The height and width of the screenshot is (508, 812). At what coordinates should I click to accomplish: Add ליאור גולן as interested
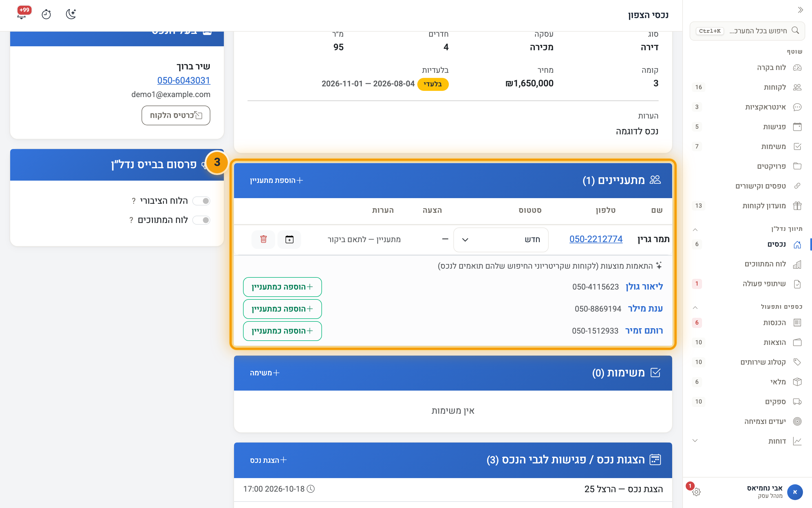click(x=282, y=287)
